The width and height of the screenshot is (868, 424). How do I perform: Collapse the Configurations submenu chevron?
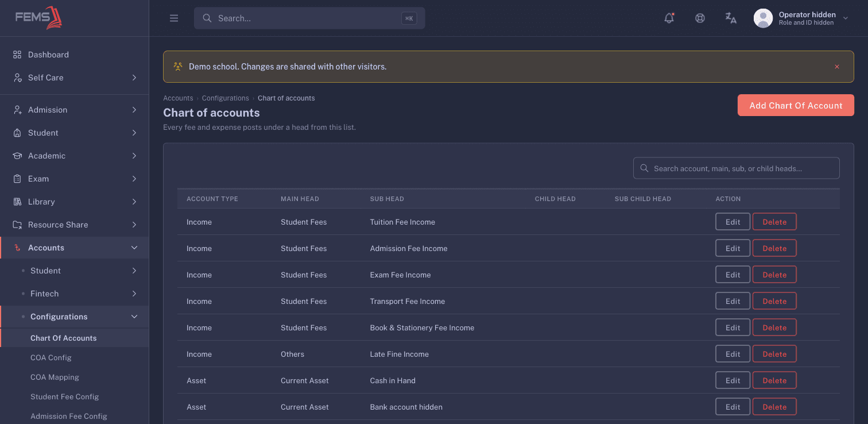pyautogui.click(x=134, y=317)
